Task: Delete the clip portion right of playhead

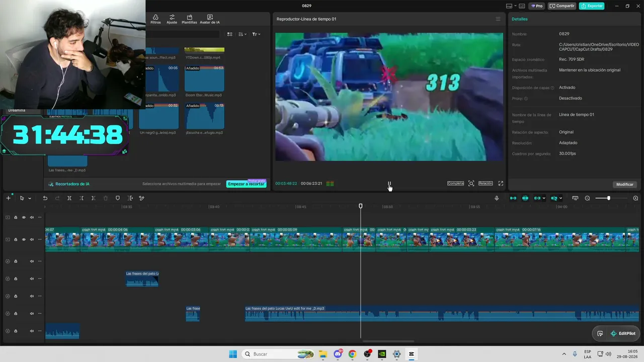Action: pos(93,198)
